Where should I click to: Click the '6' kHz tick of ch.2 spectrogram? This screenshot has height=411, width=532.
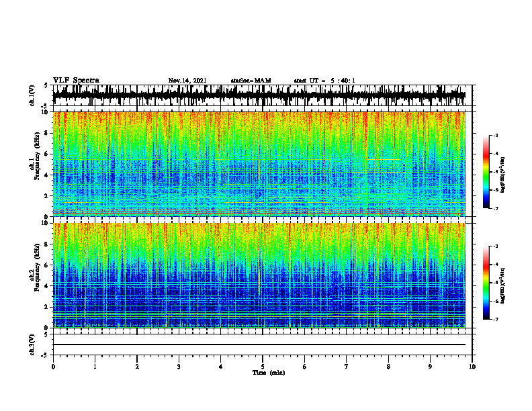click(47, 265)
